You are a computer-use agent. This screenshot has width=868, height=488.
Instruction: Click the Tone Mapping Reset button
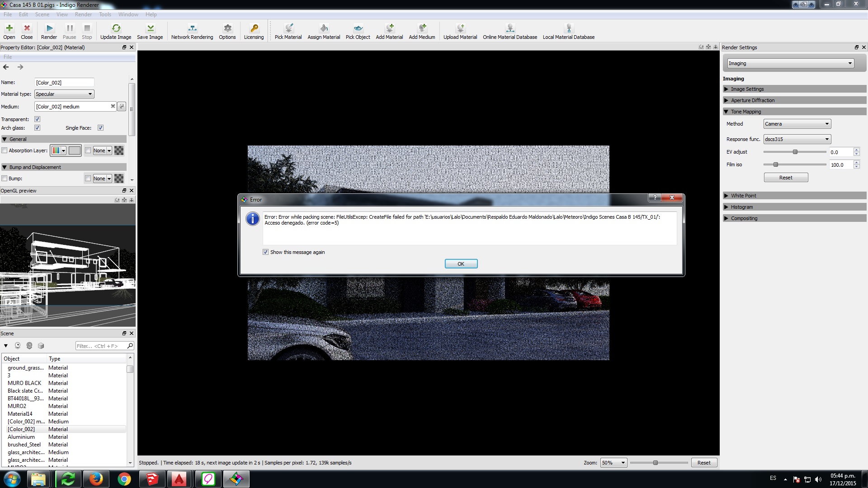[786, 178]
